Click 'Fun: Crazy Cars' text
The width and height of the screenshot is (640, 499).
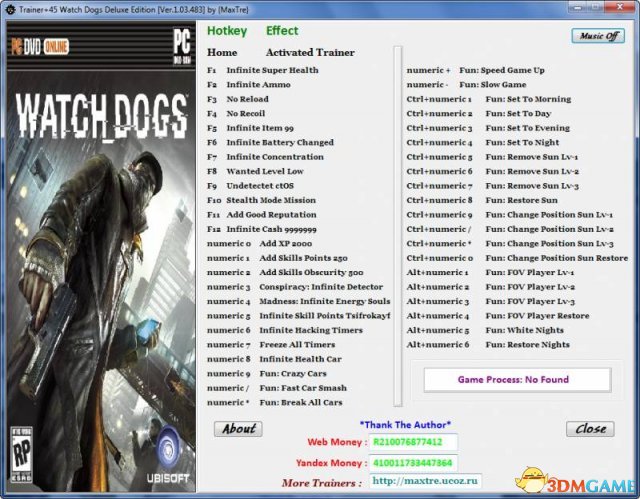click(293, 374)
